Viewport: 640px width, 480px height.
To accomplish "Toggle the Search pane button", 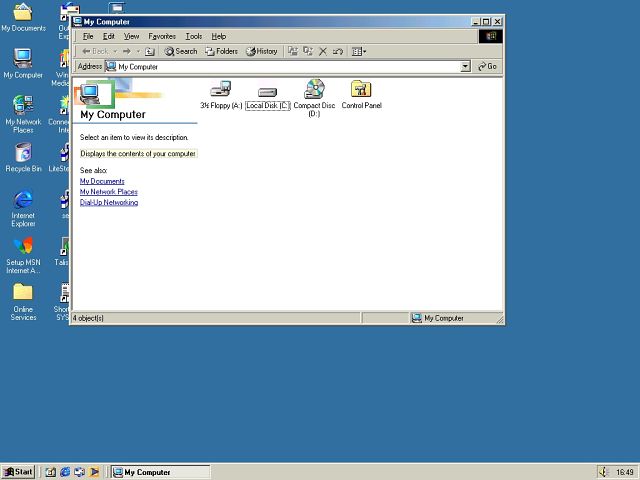I will pos(181,51).
